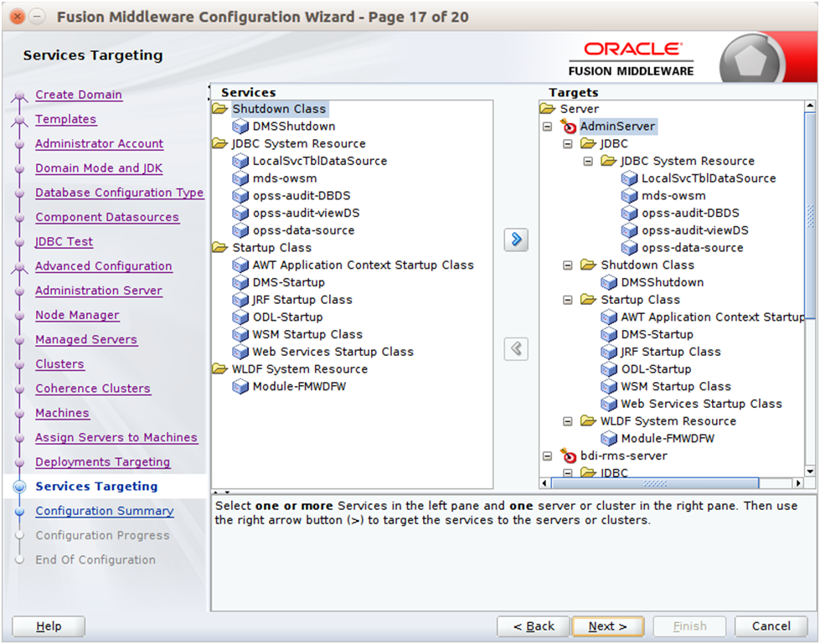Click the Module-FMWDFW icon in Services pane
This screenshot has width=820, height=644.
pyautogui.click(x=240, y=387)
